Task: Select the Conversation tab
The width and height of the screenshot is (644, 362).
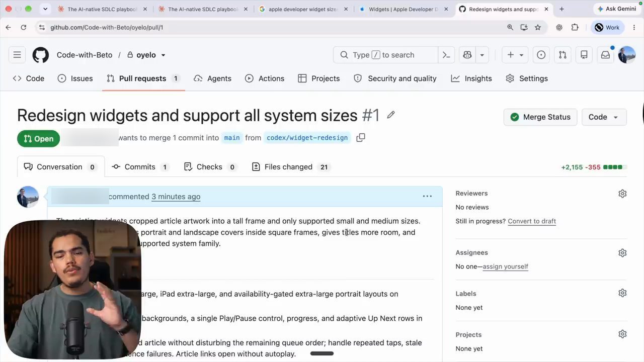Action: [60, 167]
